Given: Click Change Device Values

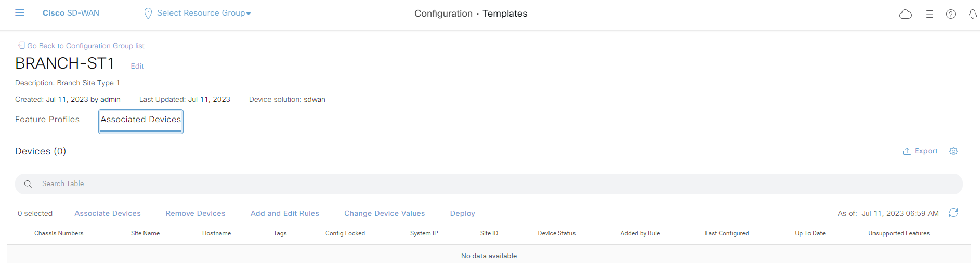Looking at the screenshot, I should click(385, 213).
